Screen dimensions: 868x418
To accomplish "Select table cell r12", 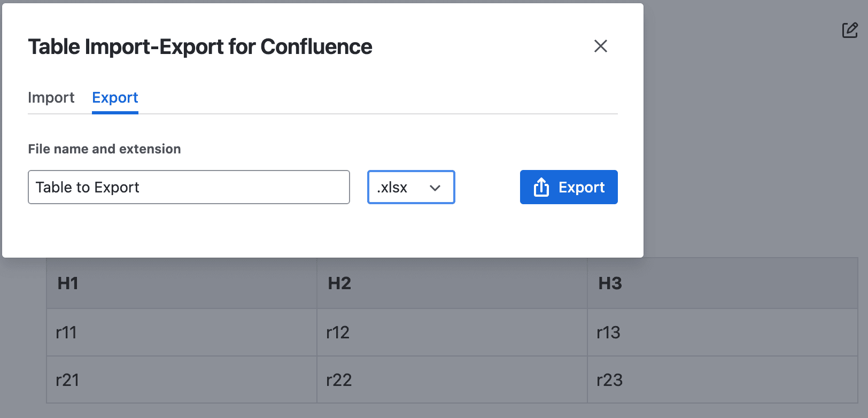I will coord(452,332).
